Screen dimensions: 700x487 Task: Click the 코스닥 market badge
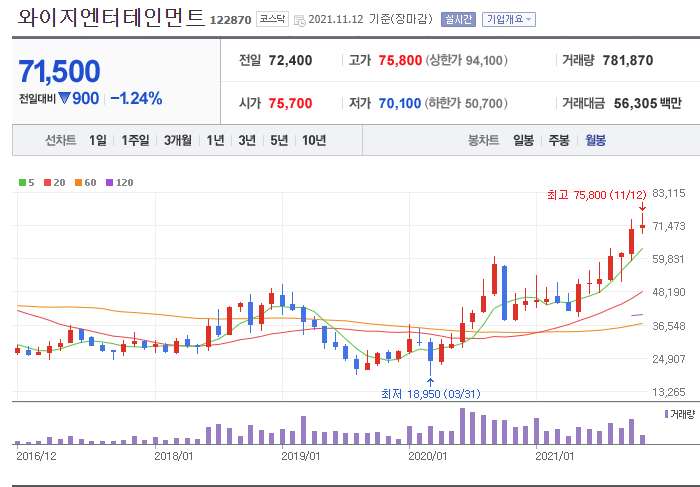tap(272, 19)
